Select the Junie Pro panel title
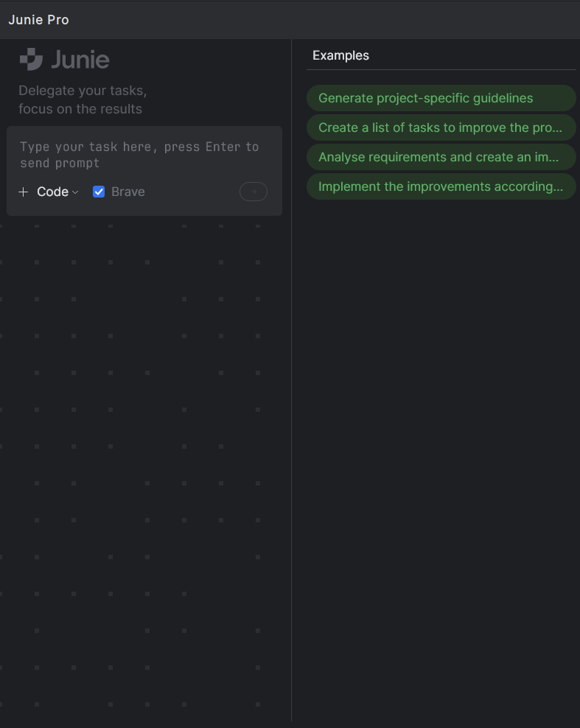The height and width of the screenshot is (728, 580). [x=38, y=20]
